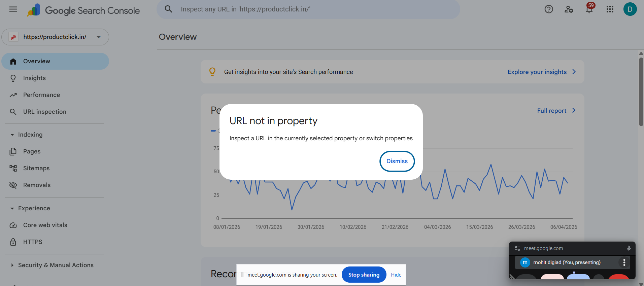Dismiss the URL not in property dialog
644x286 pixels.
pos(397,161)
